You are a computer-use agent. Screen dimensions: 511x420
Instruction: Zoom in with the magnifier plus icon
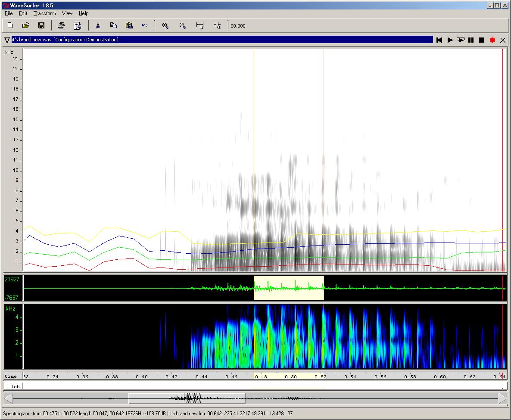[165, 26]
